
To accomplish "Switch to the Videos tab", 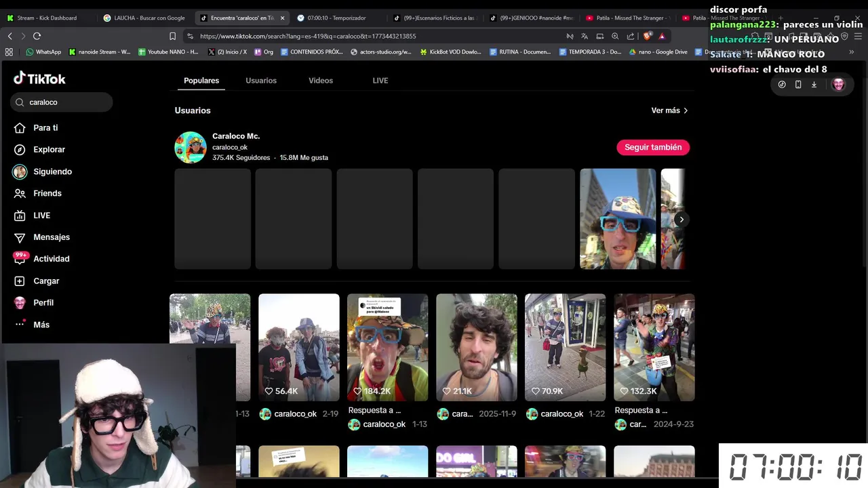I will click(321, 81).
